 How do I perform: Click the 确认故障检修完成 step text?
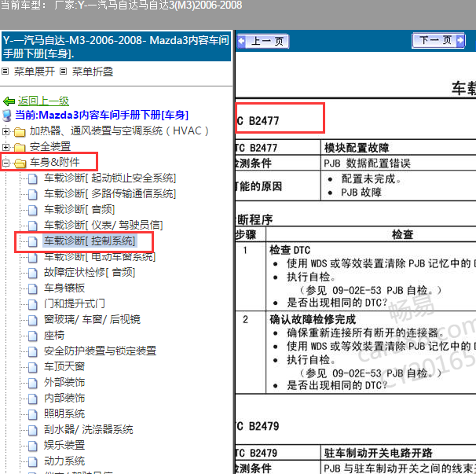click(313, 319)
